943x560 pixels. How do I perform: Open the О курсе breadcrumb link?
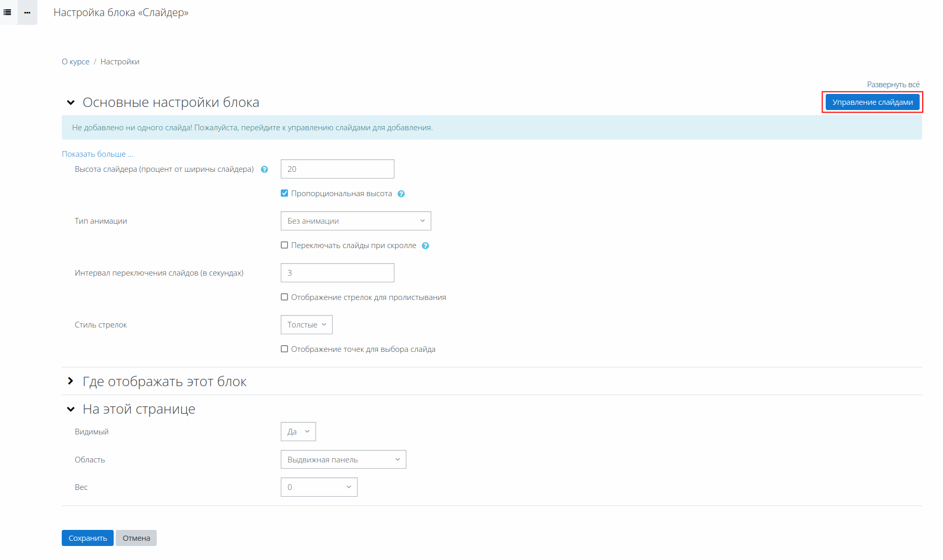[x=75, y=62]
